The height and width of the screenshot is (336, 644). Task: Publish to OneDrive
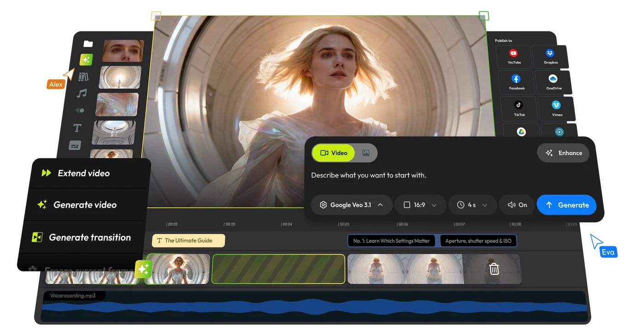[x=553, y=82]
